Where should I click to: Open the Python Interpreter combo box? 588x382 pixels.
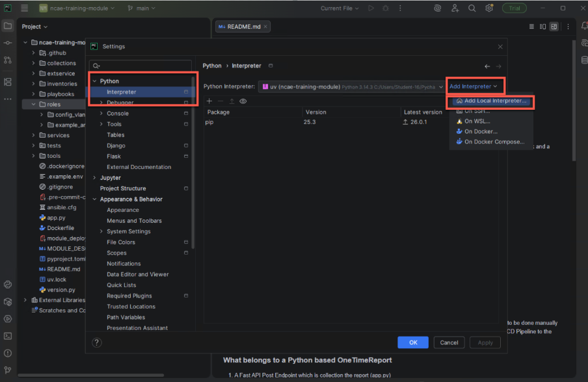(x=352, y=86)
